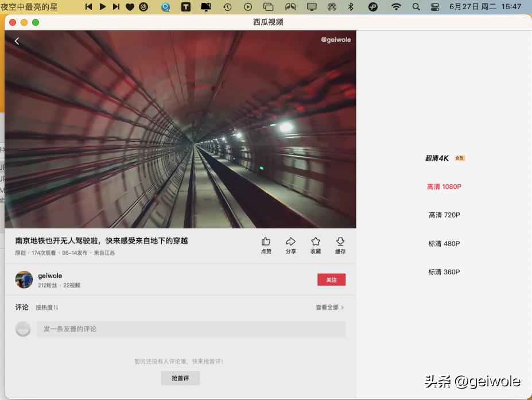532x400 pixels.
Task: Click the 点赞 thumbs-up like icon
Action: (x=266, y=243)
